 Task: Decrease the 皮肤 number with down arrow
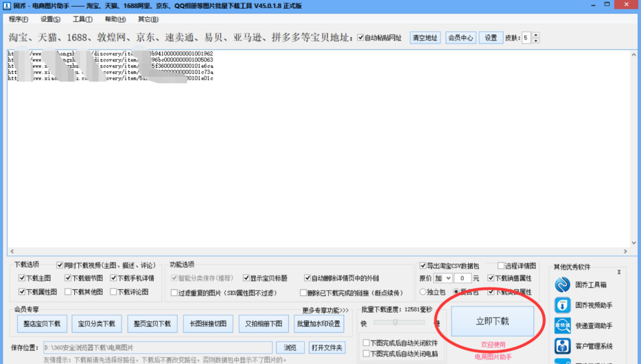pos(536,40)
